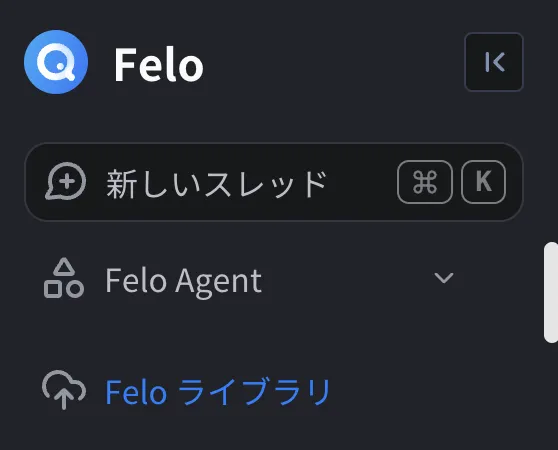This screenshot has height=450, width=558.
Task: Click the sidebar vertical scrollbar thumb
Action: pos(551,292)
